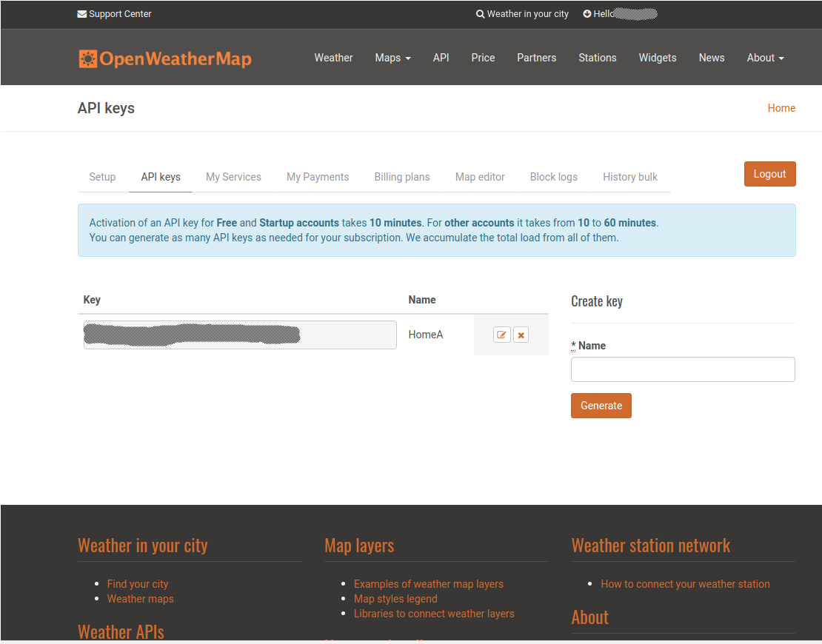
Task: Switch to the Setup tab
Action: pos(102,177)
